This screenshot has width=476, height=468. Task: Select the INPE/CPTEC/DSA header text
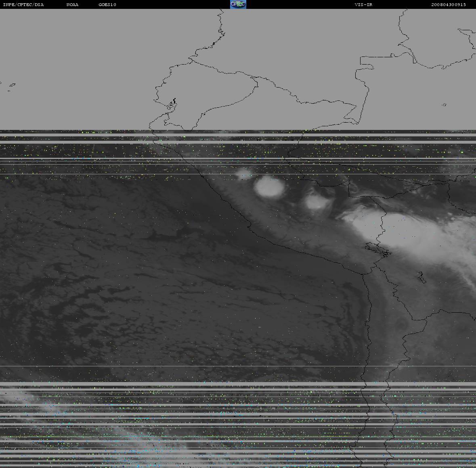tap(23, 4)
